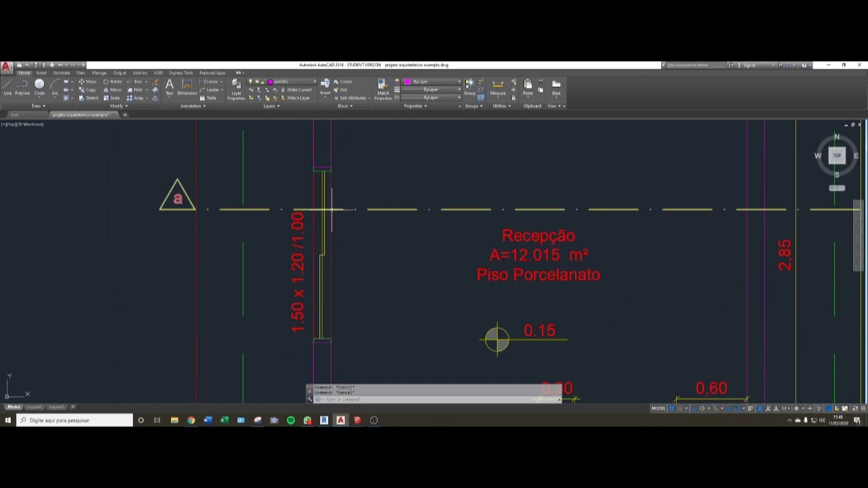This screenshot has height=488, width=868.
Task: Select the Line tool
Action: (7, 87)
